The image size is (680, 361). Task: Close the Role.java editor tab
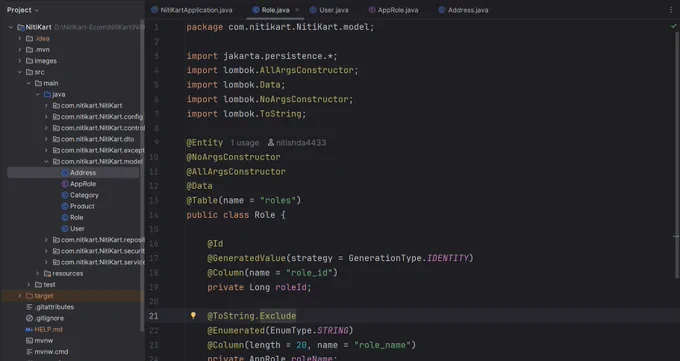pyautogui.click(x=297, y=10)
